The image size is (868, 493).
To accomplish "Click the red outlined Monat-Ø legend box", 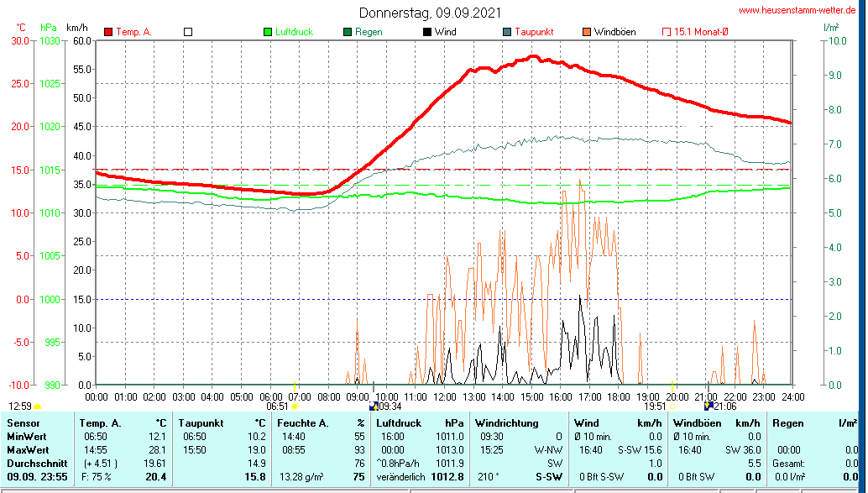I will [667, 32].
